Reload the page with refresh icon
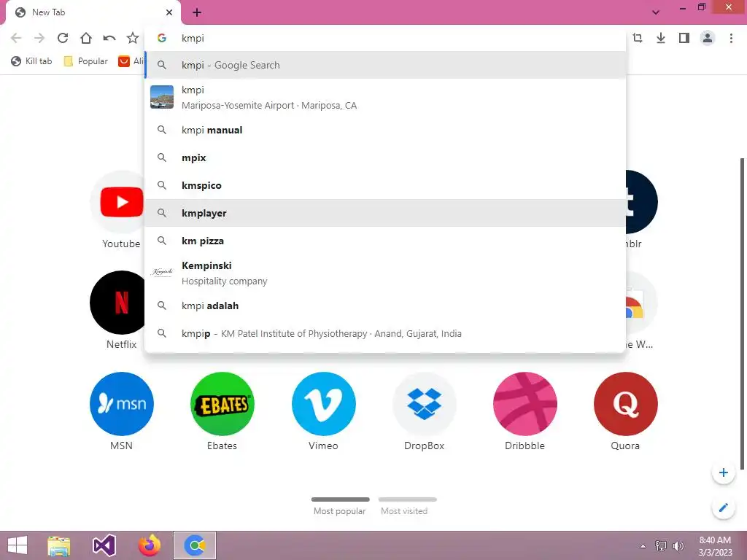Image resolution: width=747 pixels, height=560 pixels. coord(63,38)
